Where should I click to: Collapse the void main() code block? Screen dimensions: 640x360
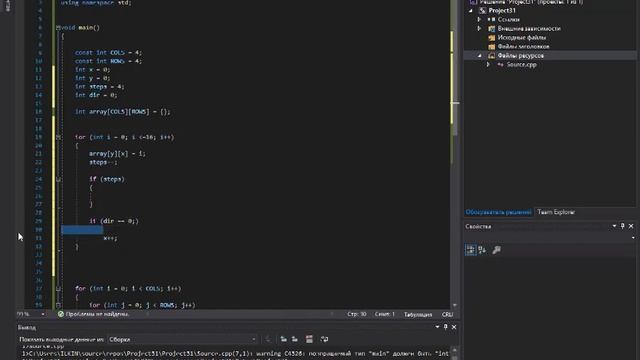(58, 28)
